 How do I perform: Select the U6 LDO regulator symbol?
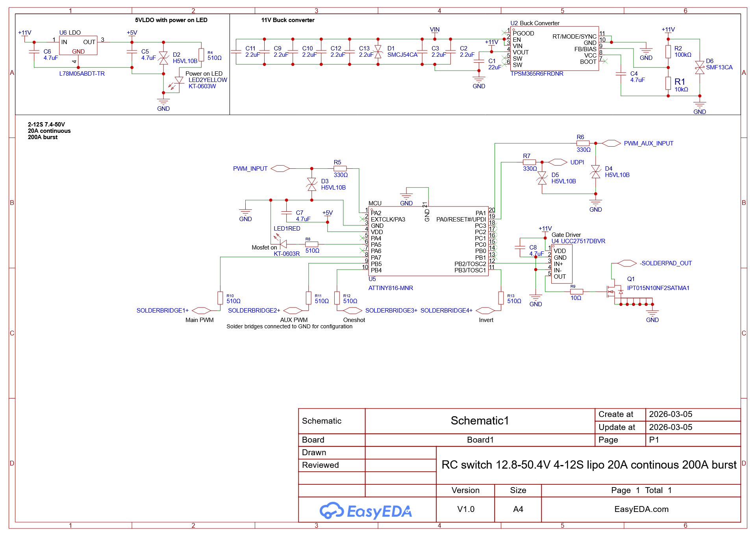[x=78, y=45]
